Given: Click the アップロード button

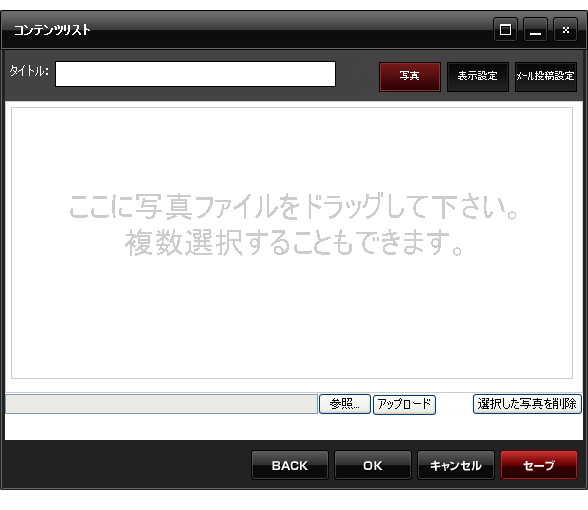Looking at the screenshot, I should click(404, 404).
